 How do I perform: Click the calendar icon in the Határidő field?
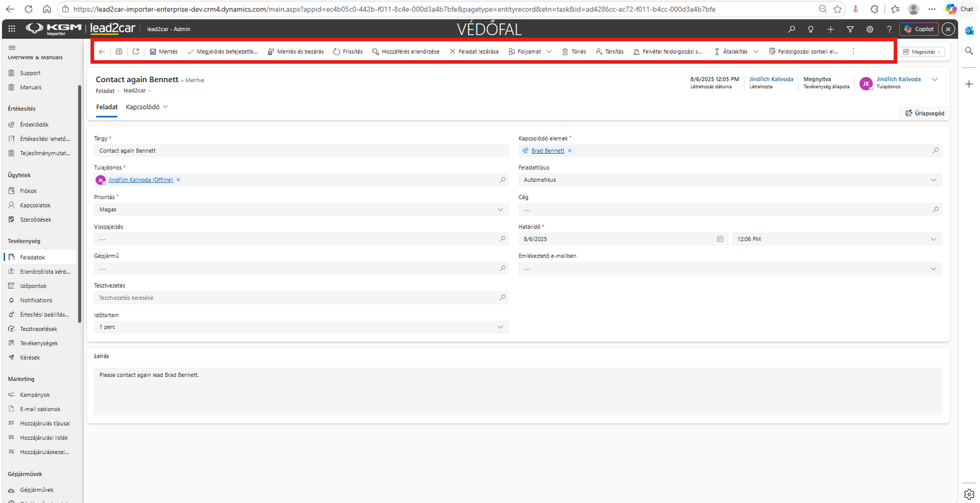[x=720, y=239]
